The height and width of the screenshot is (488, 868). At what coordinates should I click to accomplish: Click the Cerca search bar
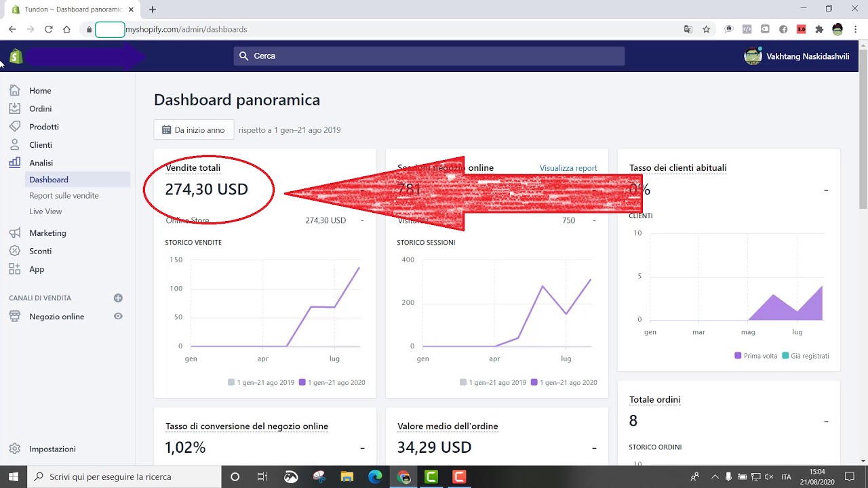pyautogui.click(x=429, y=56)
